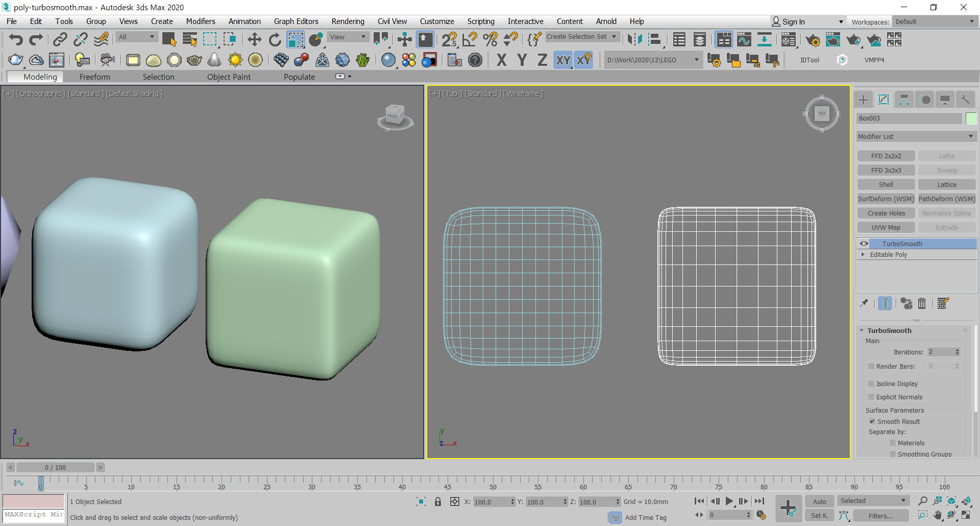Toggle the Angle Snap icon
The height and width of the screenshot is (526, 980).
(x=470, y=39)
